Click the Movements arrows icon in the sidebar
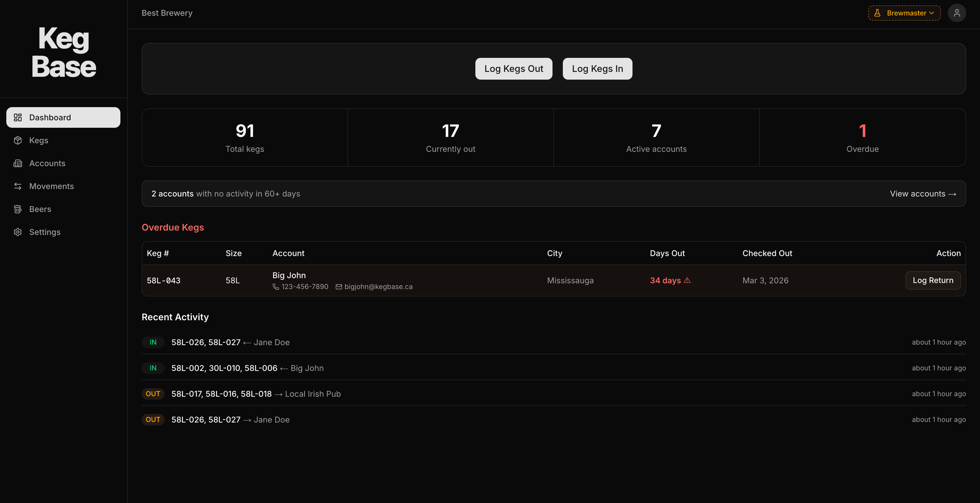The width and height of the screenshot is (980, 503). (x=17, y=186)
